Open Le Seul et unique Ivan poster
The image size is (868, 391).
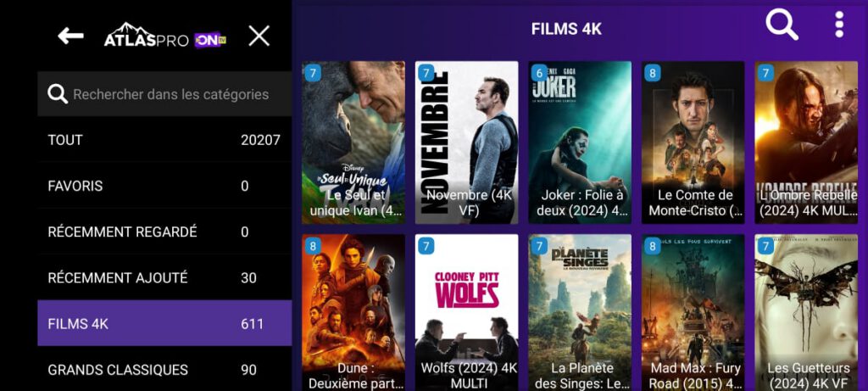[x=353, y=142]
